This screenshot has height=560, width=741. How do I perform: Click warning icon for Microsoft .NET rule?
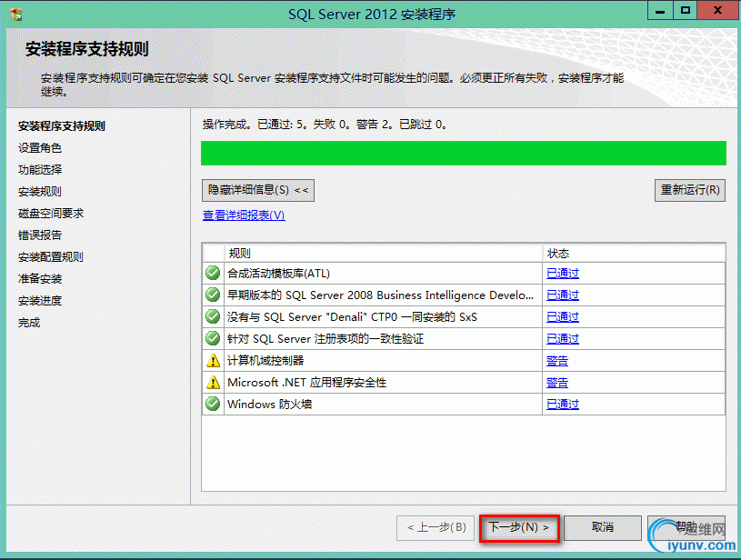click(213, 383)
